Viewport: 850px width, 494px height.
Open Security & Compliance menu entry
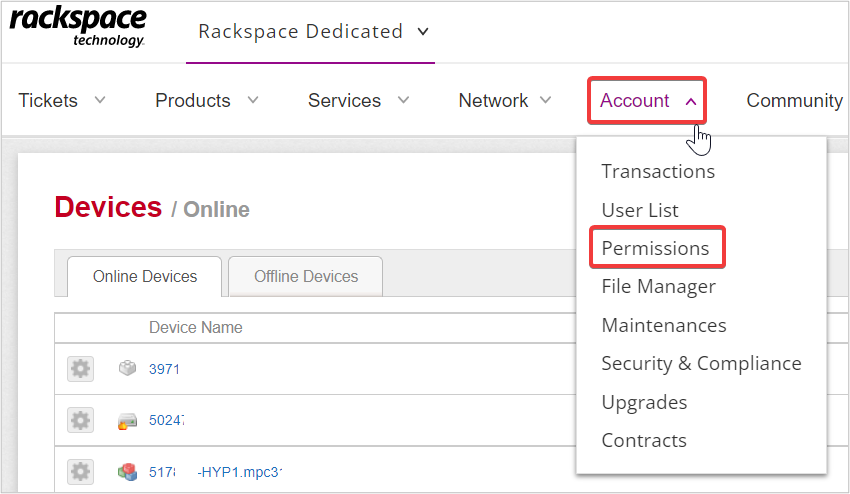[x=701, y=363]
